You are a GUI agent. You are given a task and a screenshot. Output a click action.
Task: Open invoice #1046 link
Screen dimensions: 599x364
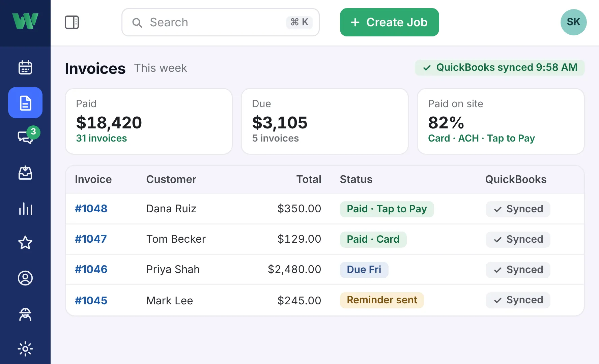[91, 269]
